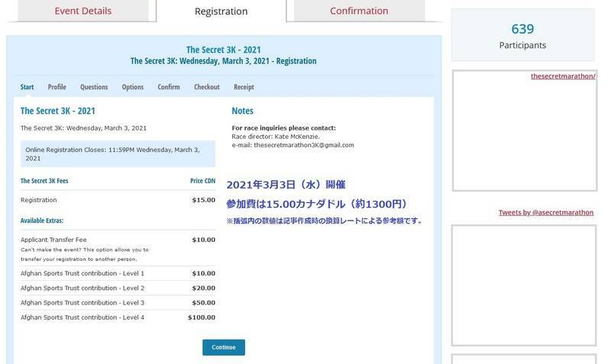Click Afghan Sports Trust contribution - Level 3

pyautogui.click(x=82, y=303)
